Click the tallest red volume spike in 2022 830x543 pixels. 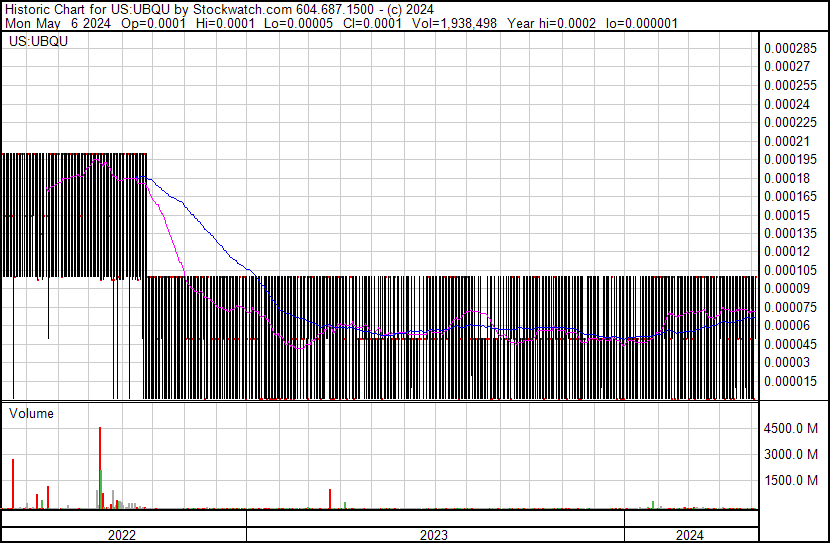(100, 470)
